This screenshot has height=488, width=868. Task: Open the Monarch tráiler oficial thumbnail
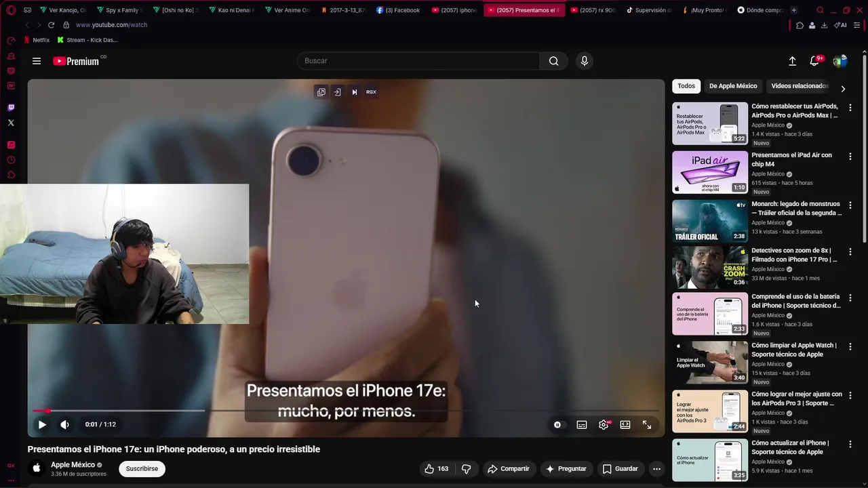pos(710,221)
